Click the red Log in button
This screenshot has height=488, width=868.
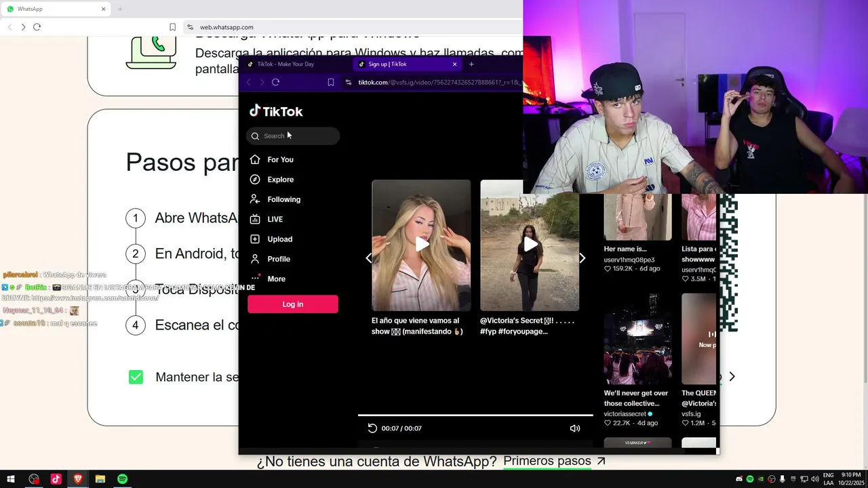(293, 304)
